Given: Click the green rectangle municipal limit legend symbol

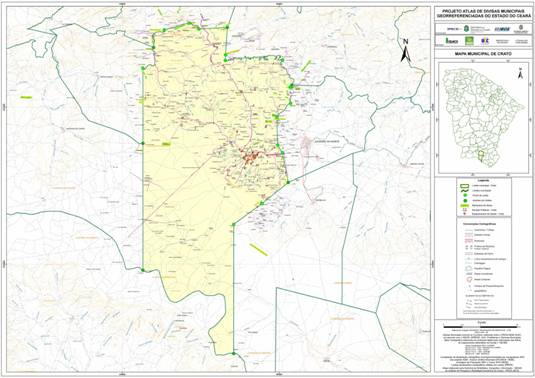Looking at the screenshot, I should 464,186.
